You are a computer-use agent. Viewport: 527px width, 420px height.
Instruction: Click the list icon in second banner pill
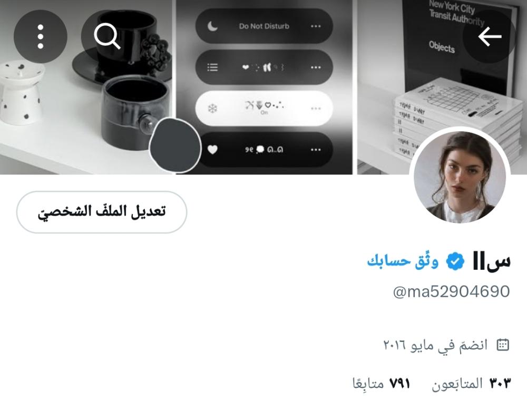(212, 67)
